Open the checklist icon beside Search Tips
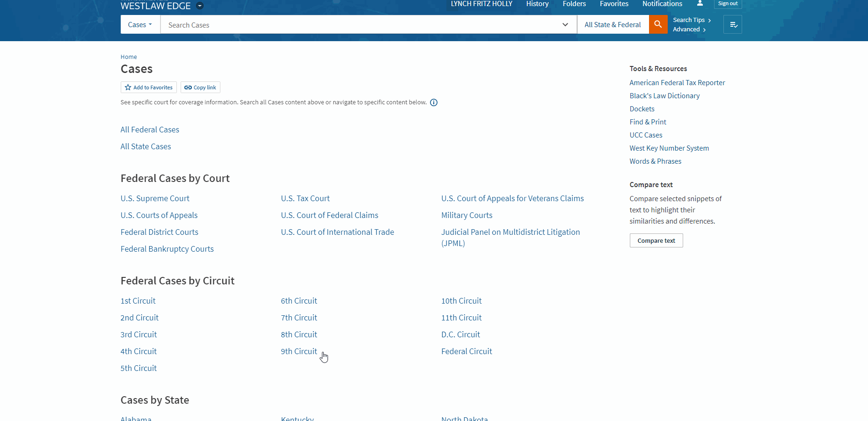The width and height of the screenshot is (868, 421). [733, 25]
